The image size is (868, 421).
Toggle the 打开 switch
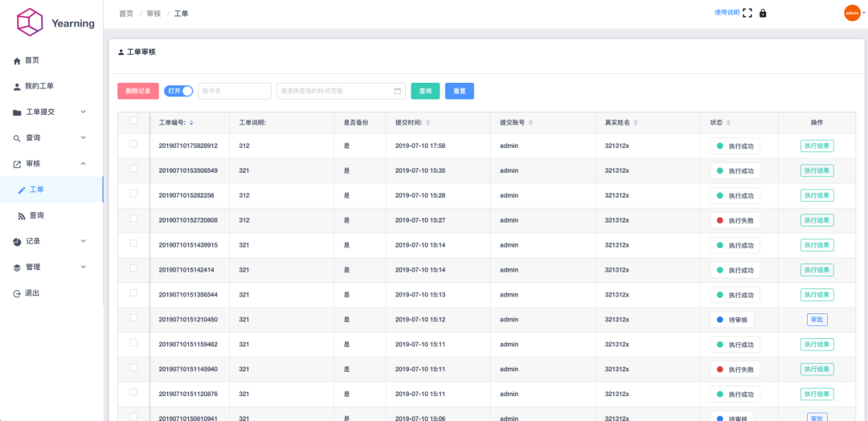pyautogui.click(x=178, y=92)
